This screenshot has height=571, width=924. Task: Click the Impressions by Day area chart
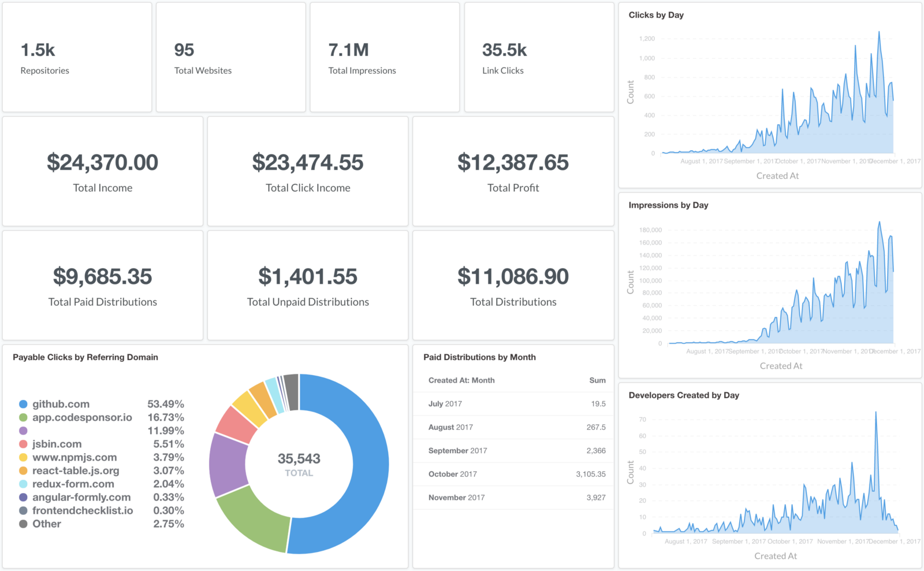pyautogui.click(x=781, y=283)
